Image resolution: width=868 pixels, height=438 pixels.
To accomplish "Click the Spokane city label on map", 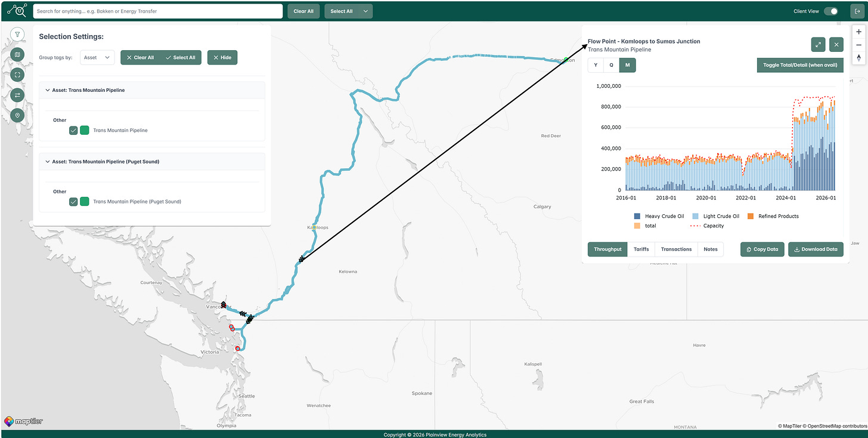I will tap(422, 393).
